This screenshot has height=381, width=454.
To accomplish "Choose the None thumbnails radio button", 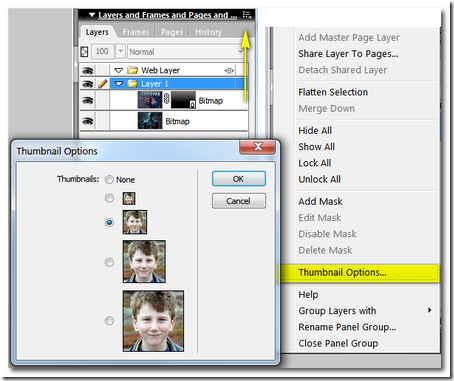I will [x=109, y=180].
